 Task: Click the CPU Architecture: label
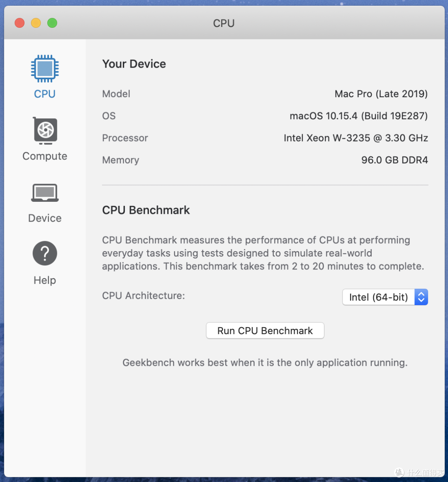tap(144, 296)
